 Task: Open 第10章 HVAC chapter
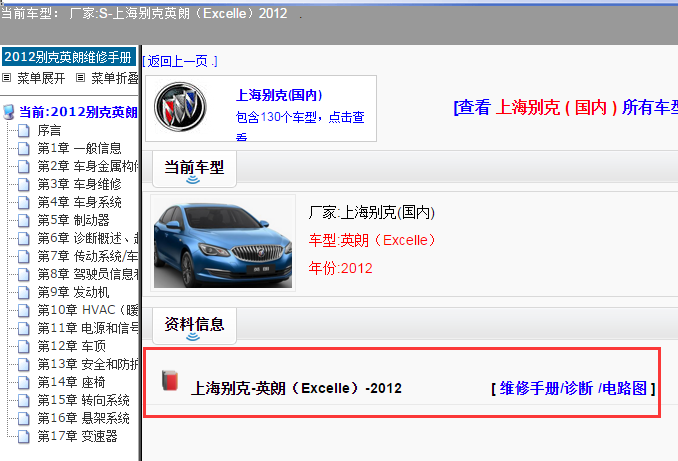click(x=87, y=311)
